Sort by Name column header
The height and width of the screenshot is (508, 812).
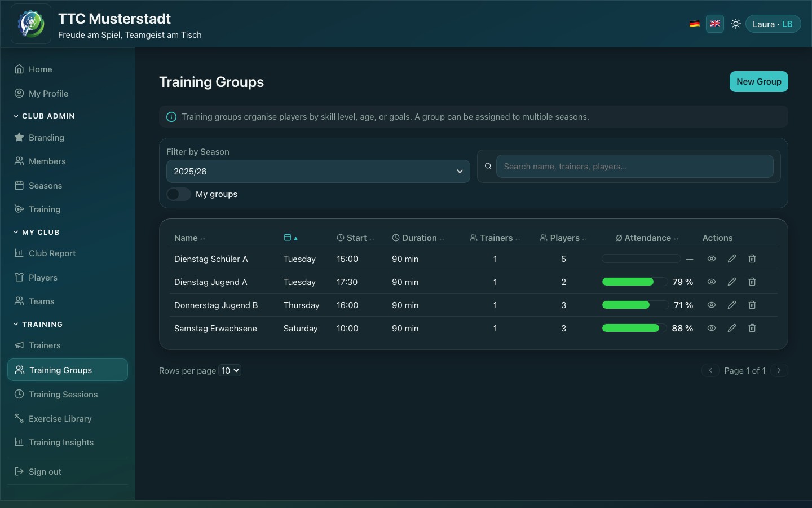[189, 238]
